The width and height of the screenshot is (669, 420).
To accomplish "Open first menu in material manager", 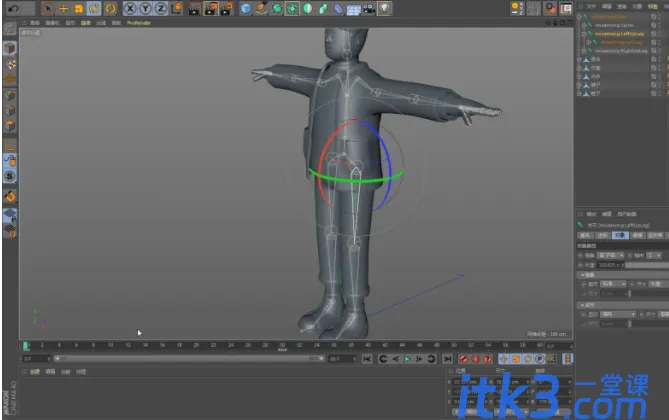I will click(35, 372).
